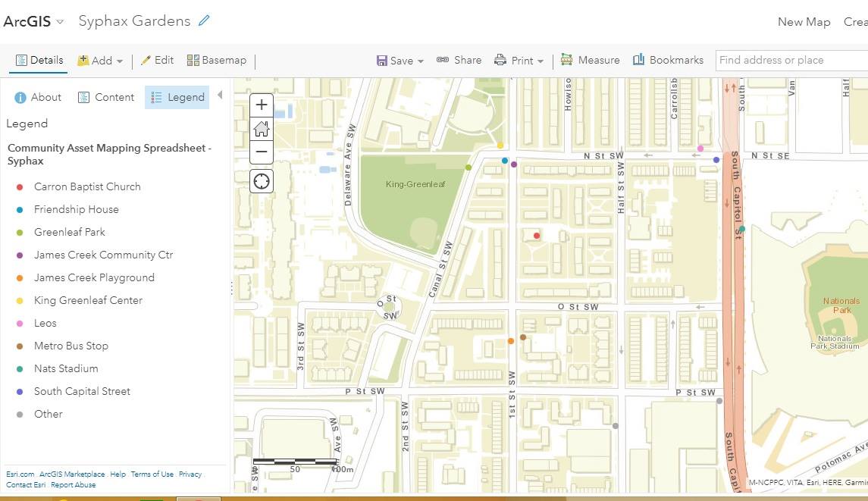Click the South Capital Street legend label

(x=82, y=391)
